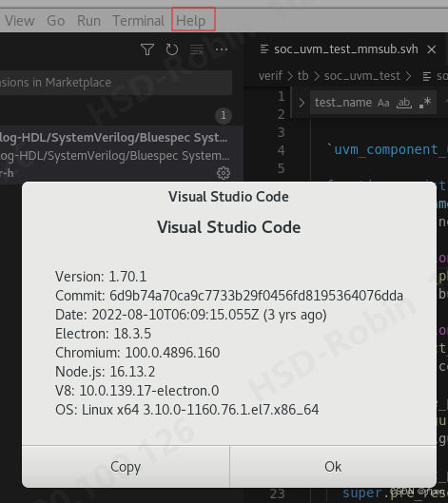Click the Chromium: 100.0.4896.160 line
The height and width of the screenshot is (503, 448).
[137, 353]
